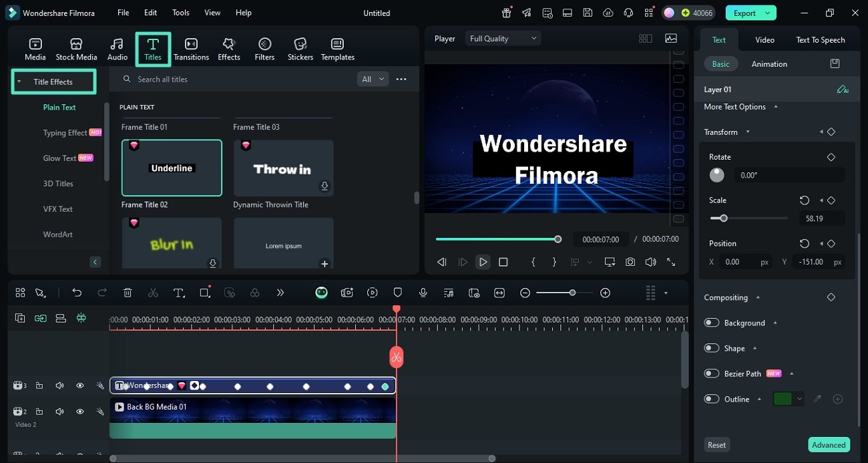Collapse the title categories sidebar
Image resolution: width=868 pixels, height=463 pixels.
tap(95, 262)
